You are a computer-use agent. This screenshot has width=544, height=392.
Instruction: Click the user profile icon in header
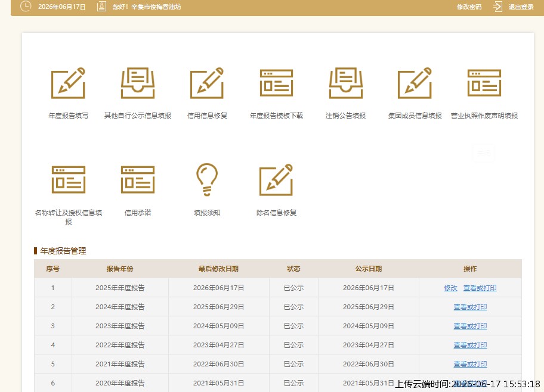101,6
